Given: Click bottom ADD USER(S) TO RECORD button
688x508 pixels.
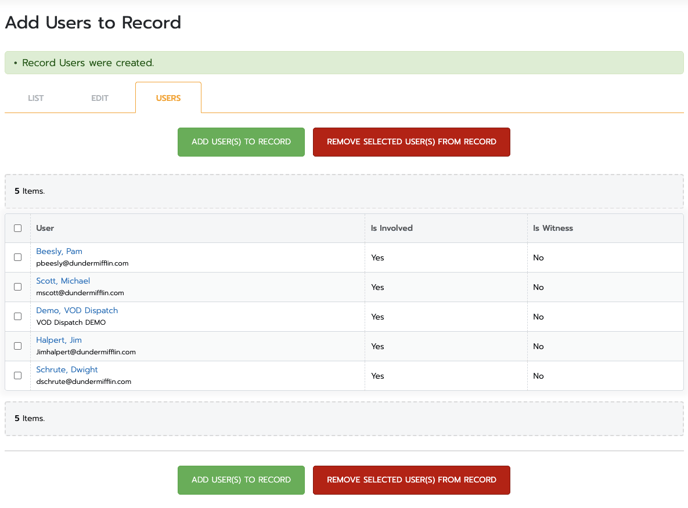Looking at the screenshot, I should click(241, 480).
